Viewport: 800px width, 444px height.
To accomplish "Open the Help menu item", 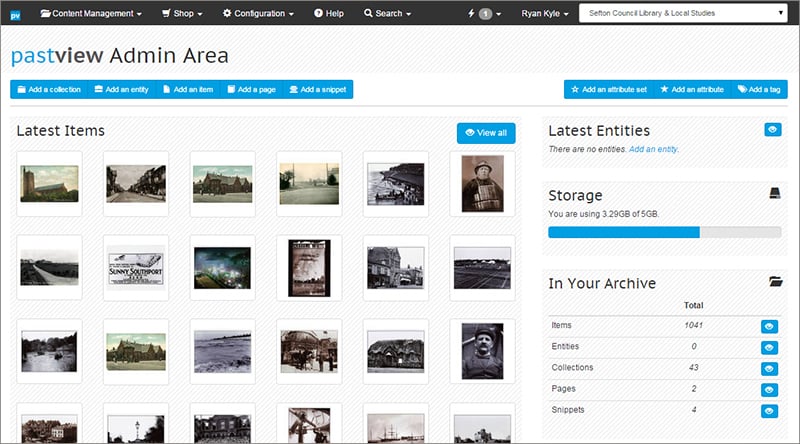I will (x=329, y=14).
